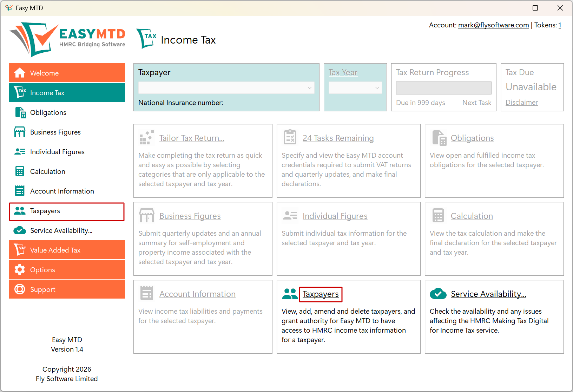The width and height of the screenshot is (573, 392).
Task: Click the 24 Tasks Remaining link
Action: [x=338, y=138]
